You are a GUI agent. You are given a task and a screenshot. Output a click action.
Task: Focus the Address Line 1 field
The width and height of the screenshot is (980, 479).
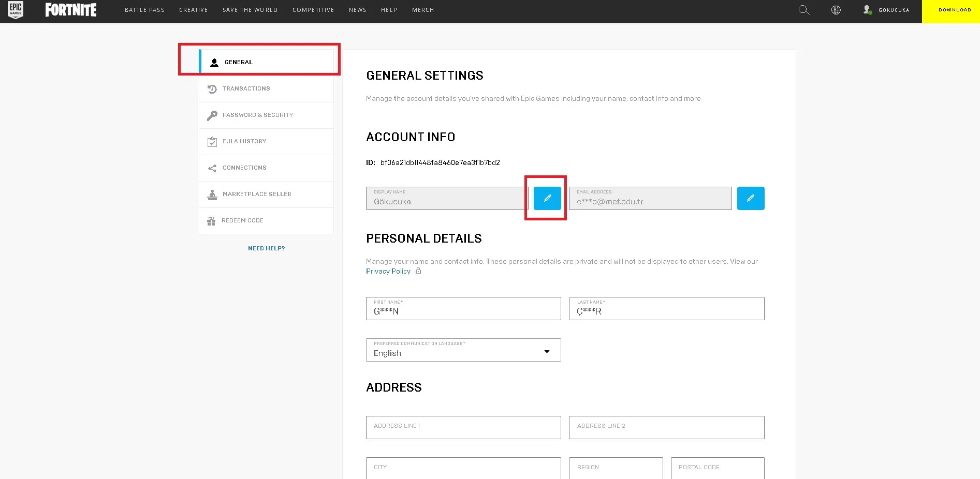click(x=463, y=427)
